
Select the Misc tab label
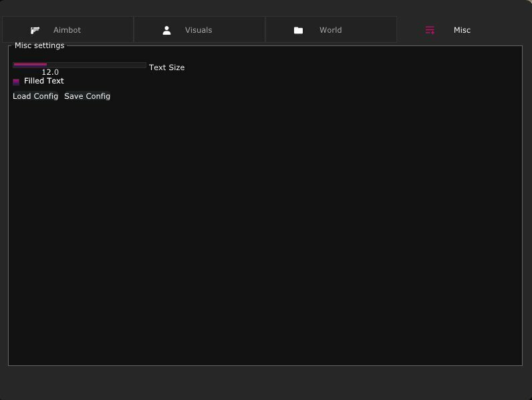point(462,30)
